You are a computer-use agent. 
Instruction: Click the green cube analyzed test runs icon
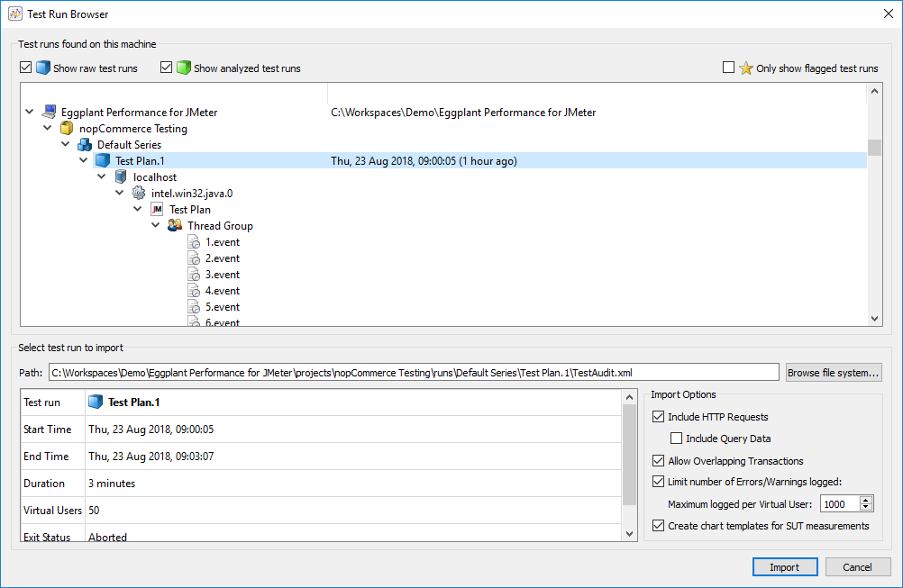point(184,68)
